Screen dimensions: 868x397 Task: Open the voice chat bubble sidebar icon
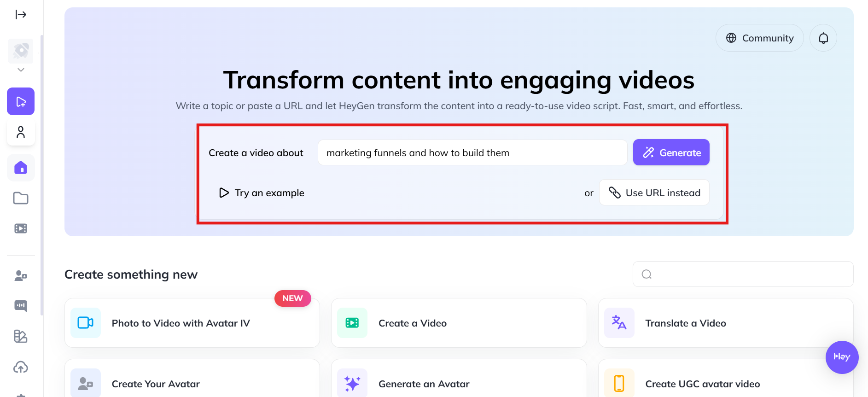click(x=21, y=306)
